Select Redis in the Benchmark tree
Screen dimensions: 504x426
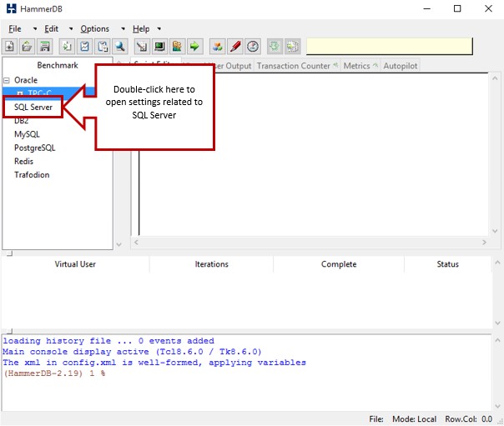24,161
